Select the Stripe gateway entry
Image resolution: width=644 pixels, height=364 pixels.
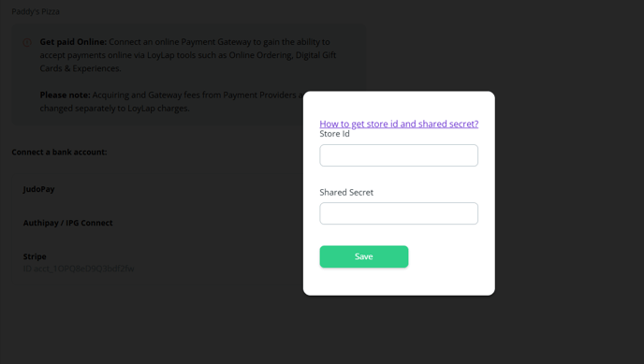coord(35,256)
